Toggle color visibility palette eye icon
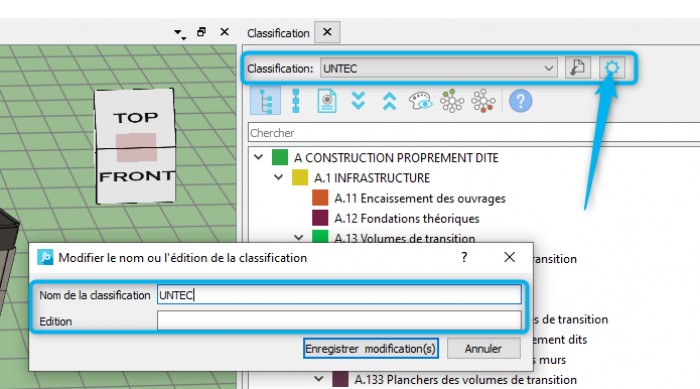This screenshot has width=700, height=389. pyautogui.click(x=420, y=101)
